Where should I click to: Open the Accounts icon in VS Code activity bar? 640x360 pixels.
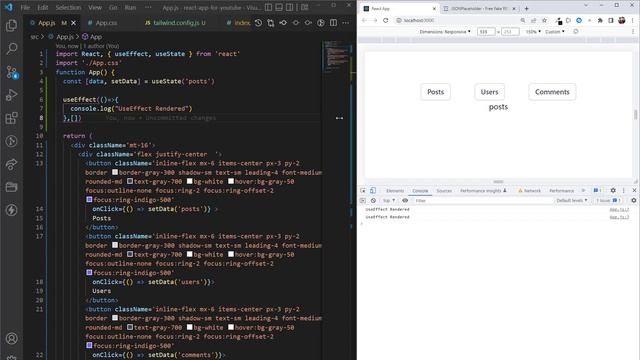[x=11, y=338]
